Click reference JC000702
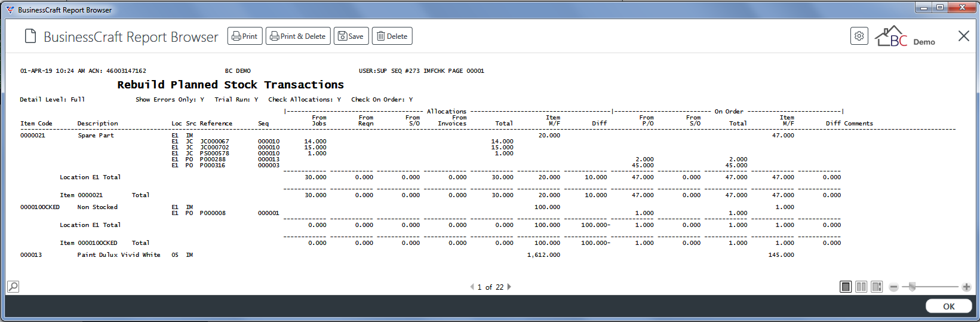Screen dimensions: 980x322 click(214, 148)
